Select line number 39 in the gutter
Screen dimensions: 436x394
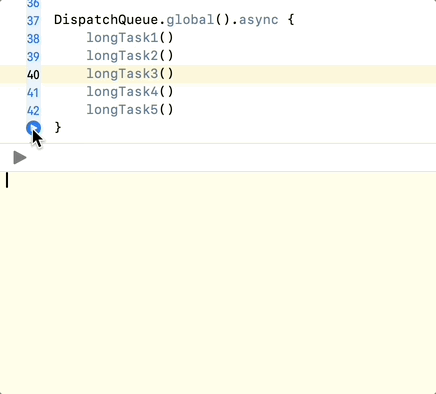(33, 57)
